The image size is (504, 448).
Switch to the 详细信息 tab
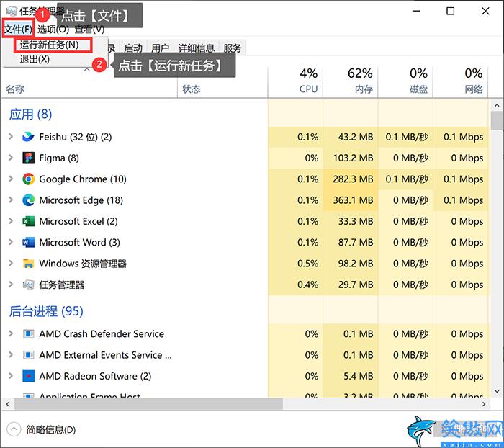click(197, 48)
